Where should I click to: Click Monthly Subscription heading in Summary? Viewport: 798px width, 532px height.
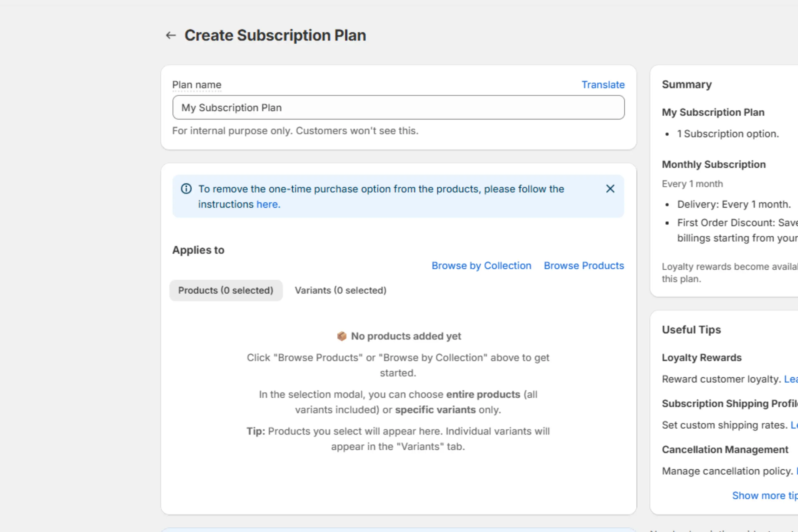coord(714,165)
